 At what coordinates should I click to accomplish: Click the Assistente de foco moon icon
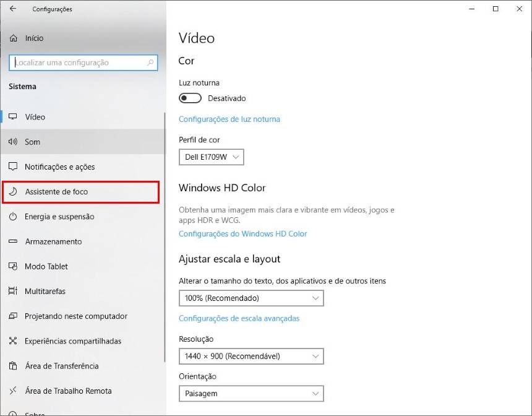pos(13,191)
